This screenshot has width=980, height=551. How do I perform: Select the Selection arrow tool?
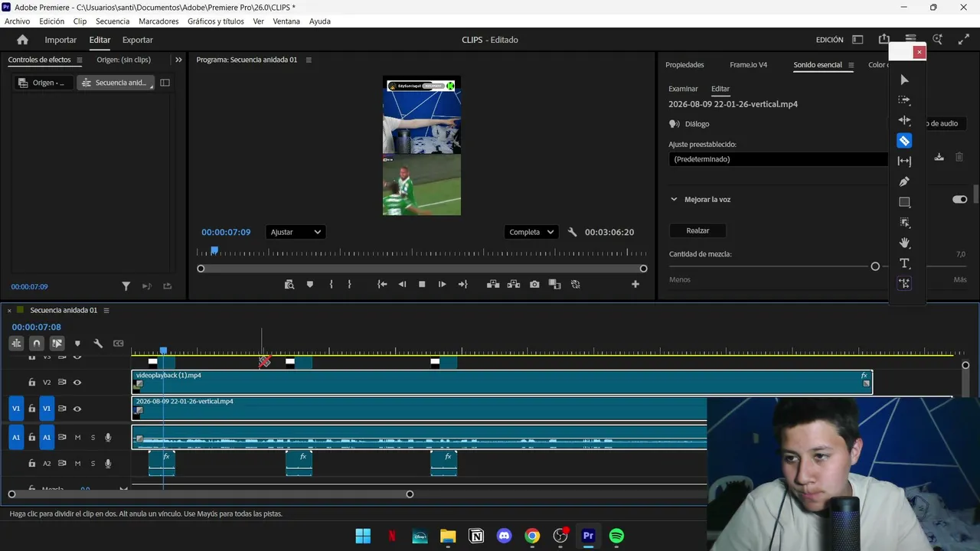tap(904, 80)
